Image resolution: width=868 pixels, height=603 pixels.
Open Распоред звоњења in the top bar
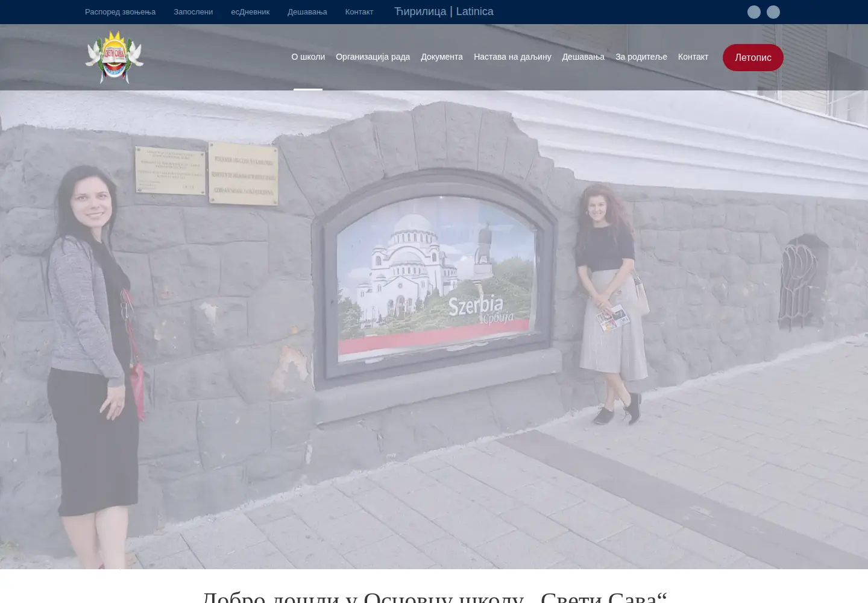coord(120,12)
